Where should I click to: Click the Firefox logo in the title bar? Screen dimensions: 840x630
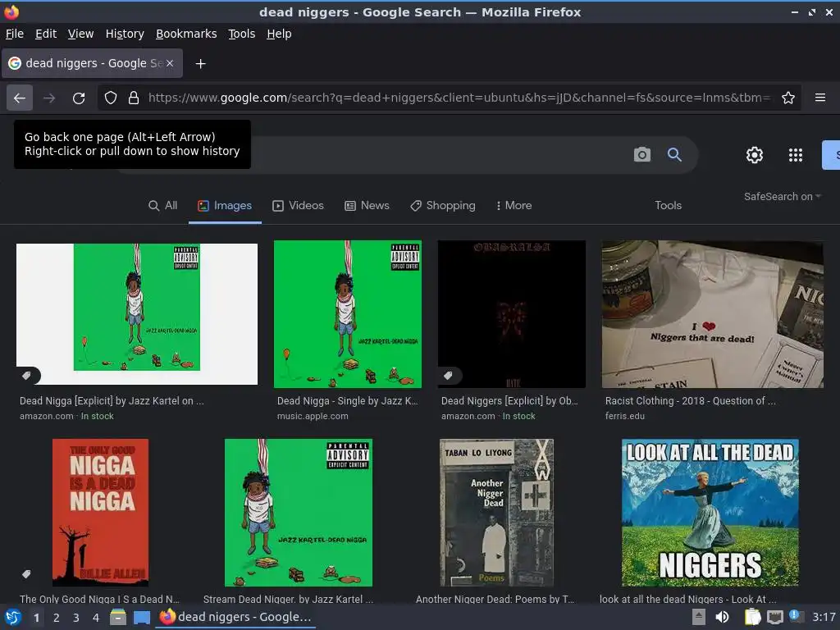(x=11, y=11)
